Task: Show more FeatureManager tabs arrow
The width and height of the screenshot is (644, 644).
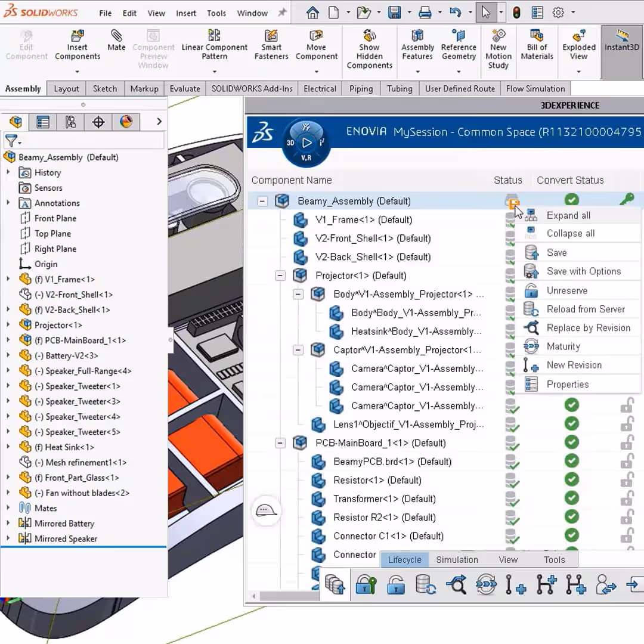Action: pos(159,122)
